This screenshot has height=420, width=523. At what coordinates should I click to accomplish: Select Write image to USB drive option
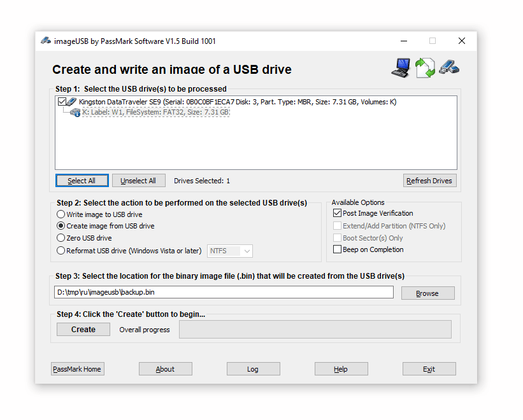(x=61, y=214)
